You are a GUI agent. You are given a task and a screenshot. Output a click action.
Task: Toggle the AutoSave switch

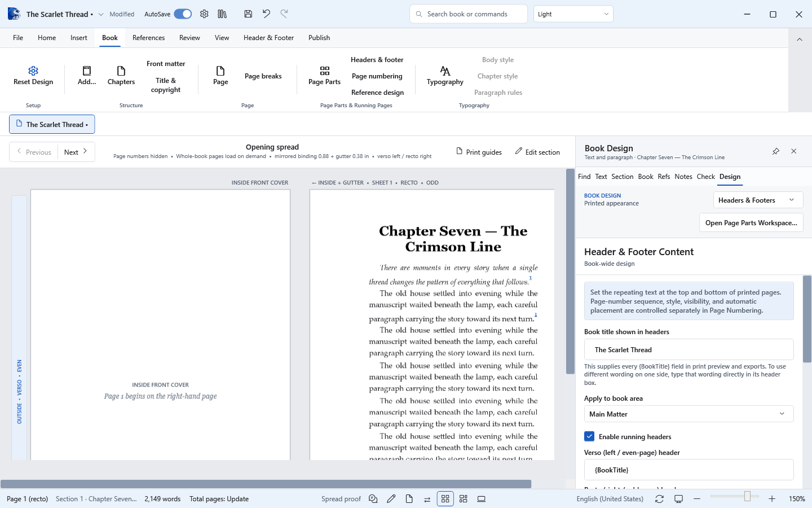183,14
